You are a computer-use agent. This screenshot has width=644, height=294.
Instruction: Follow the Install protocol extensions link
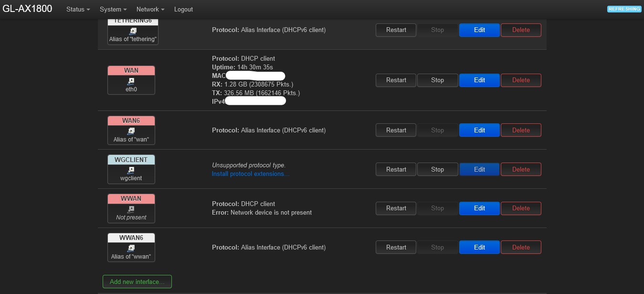(251, 174)
